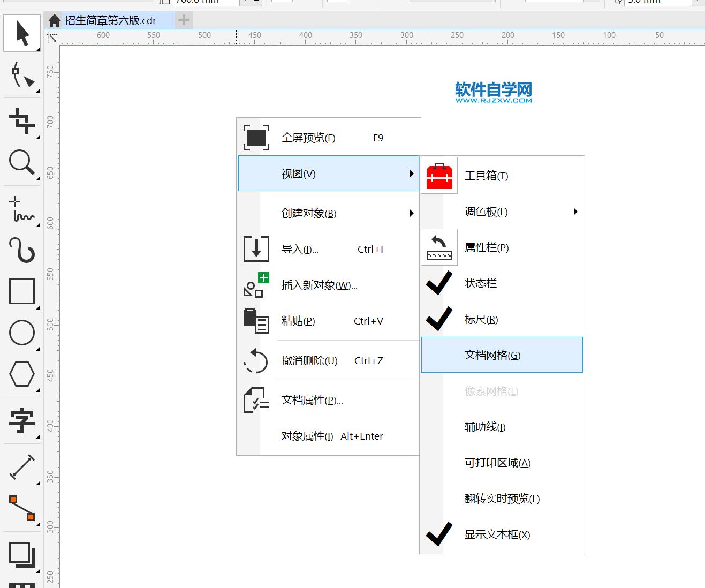
Task: Click the undo delete circular arrow icon
Action: [256, 360]
